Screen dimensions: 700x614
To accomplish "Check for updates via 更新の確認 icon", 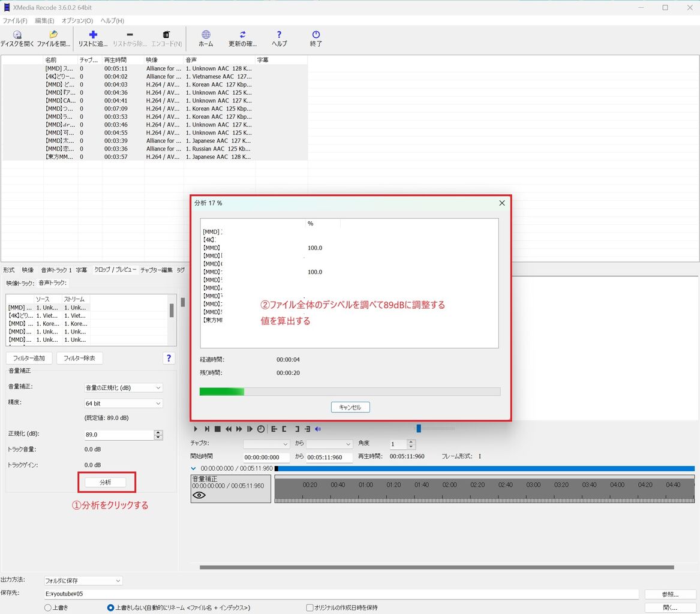I will [x=242, y=35].
